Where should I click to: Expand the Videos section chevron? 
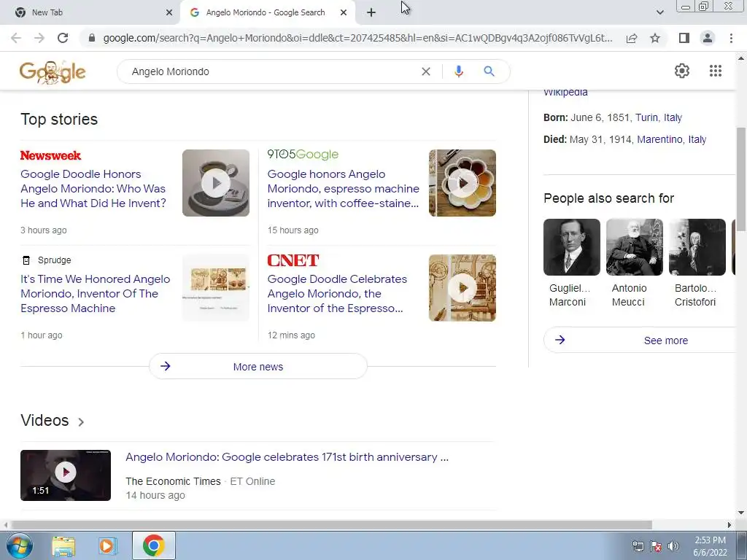point(81,422)
